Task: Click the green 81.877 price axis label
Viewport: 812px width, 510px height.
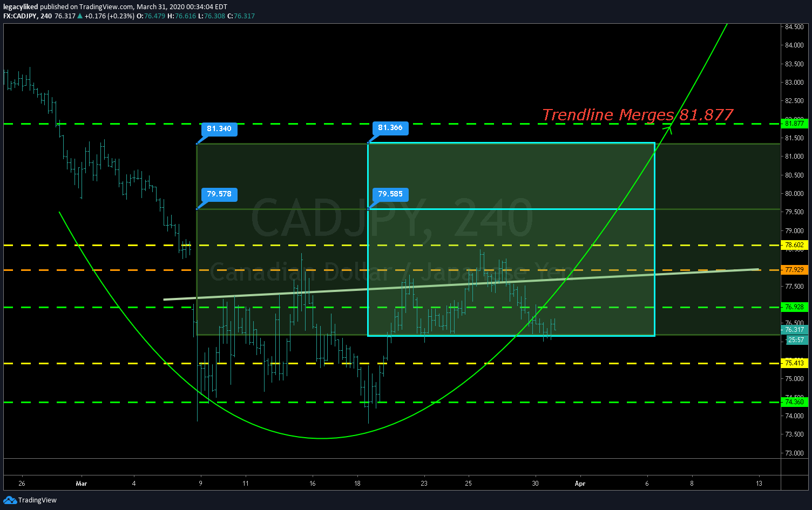Action: pos(794,124)
